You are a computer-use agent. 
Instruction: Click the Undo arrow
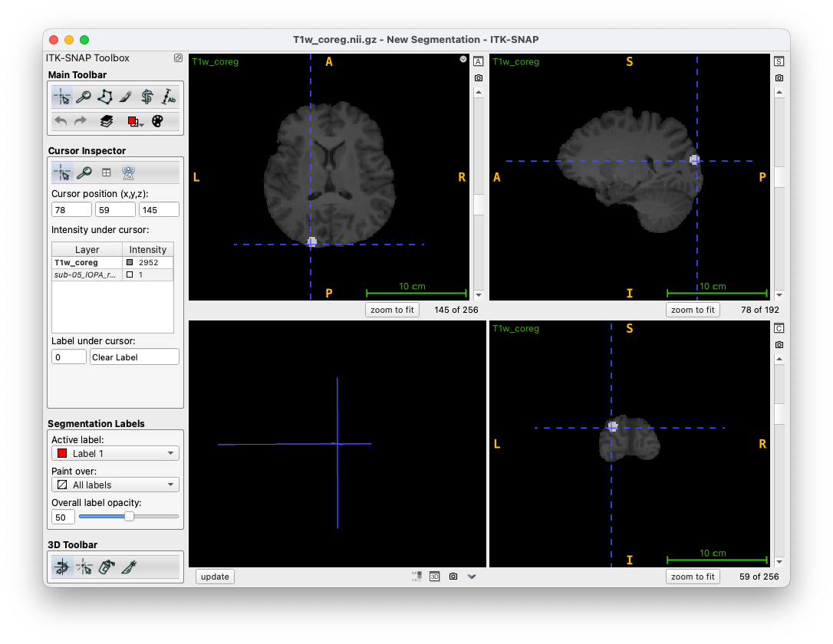tap(61, 121)
